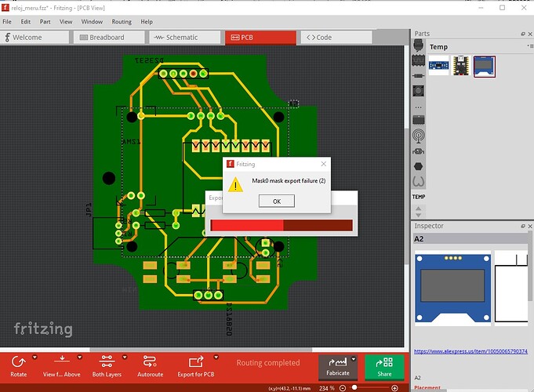Open the Window menu

click(x=92, y=21)
